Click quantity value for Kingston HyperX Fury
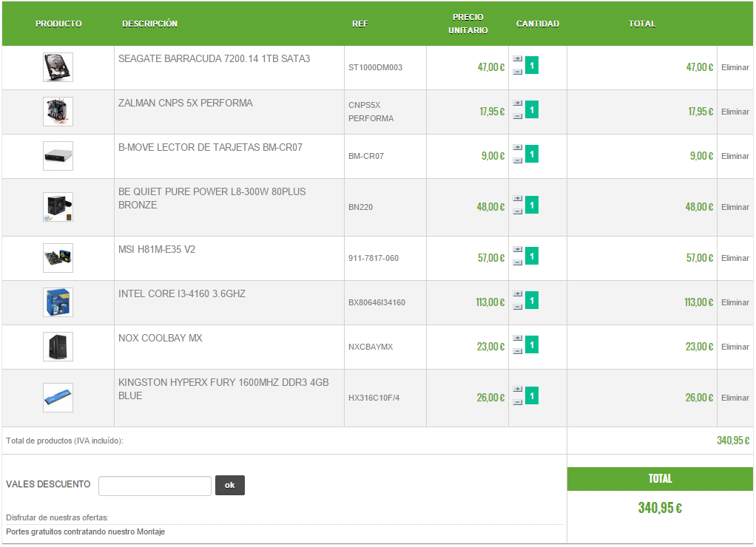Screen dimensions: 756x547 tap(532, 395)
